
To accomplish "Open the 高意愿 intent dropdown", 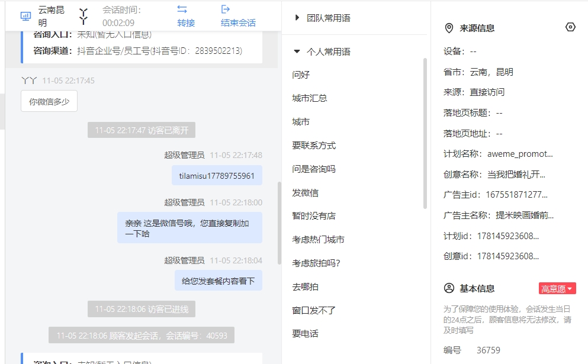I will (x=557, y=289).
